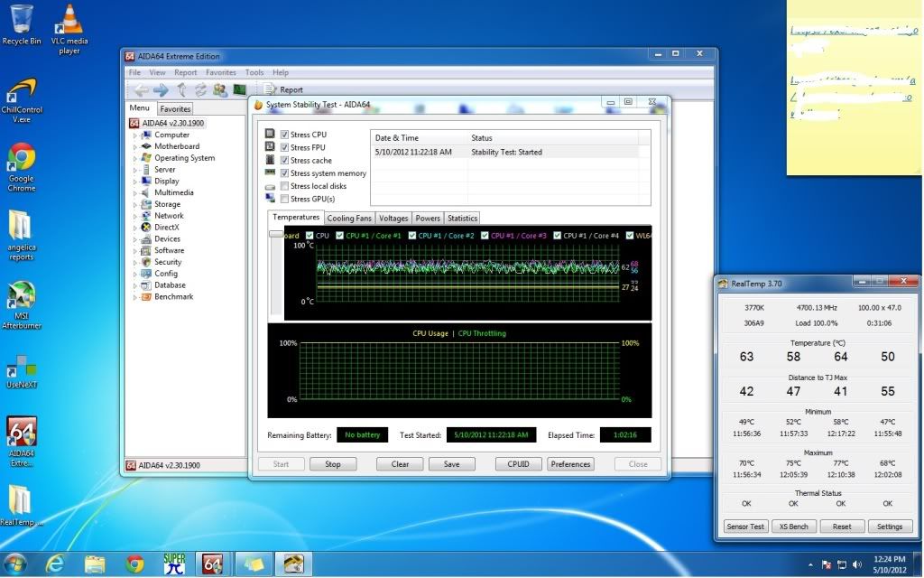The image size is (924, 578).
Task: Expand the Multimedia tree node
Action: click(135, 193)
